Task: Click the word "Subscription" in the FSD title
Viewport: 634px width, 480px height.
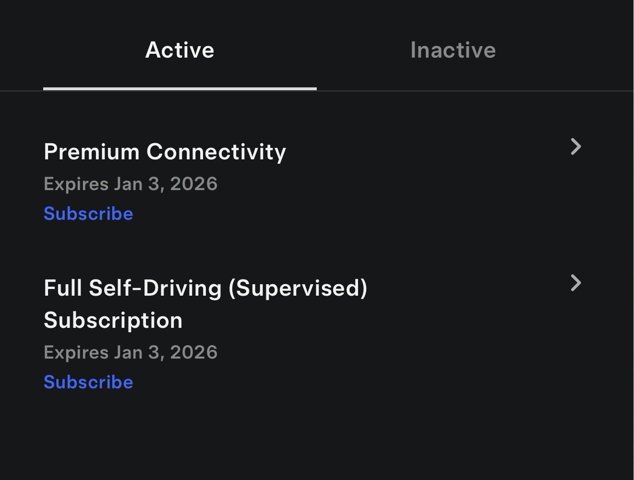Action: point(113,321)
